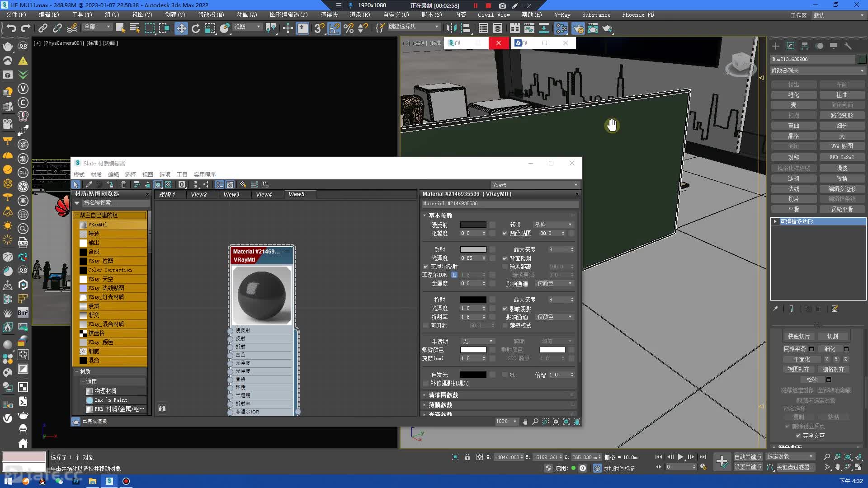Toggle Show Shaded Material in Viewport icon
Viewport: 868px width, 488px height.
point(158,184)
